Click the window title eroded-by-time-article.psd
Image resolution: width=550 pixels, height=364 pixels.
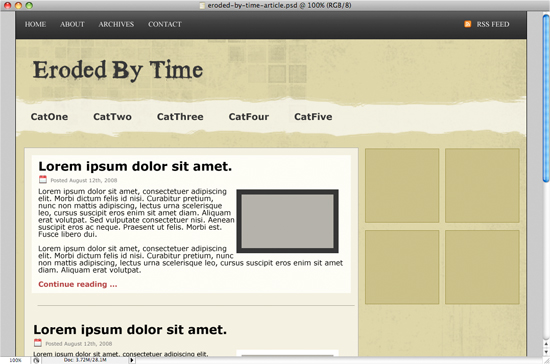click(x=280, y=5)
